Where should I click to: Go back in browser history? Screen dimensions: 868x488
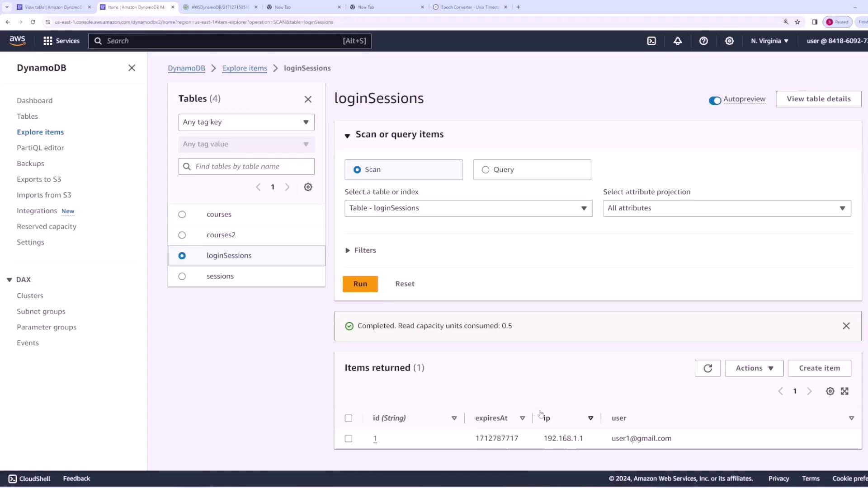(8, 22)
